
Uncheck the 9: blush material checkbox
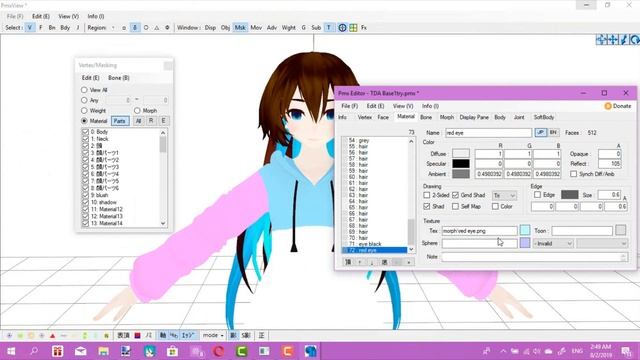(85, 195)
